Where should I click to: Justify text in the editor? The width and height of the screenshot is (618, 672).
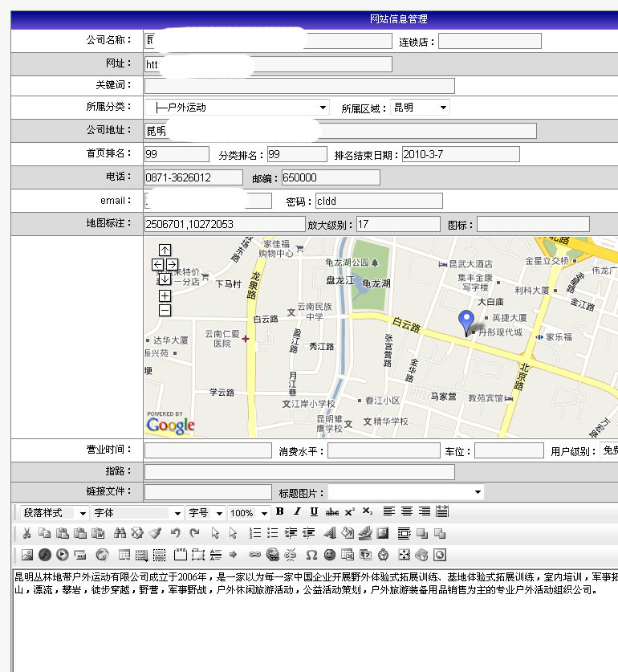click(442, 511)
